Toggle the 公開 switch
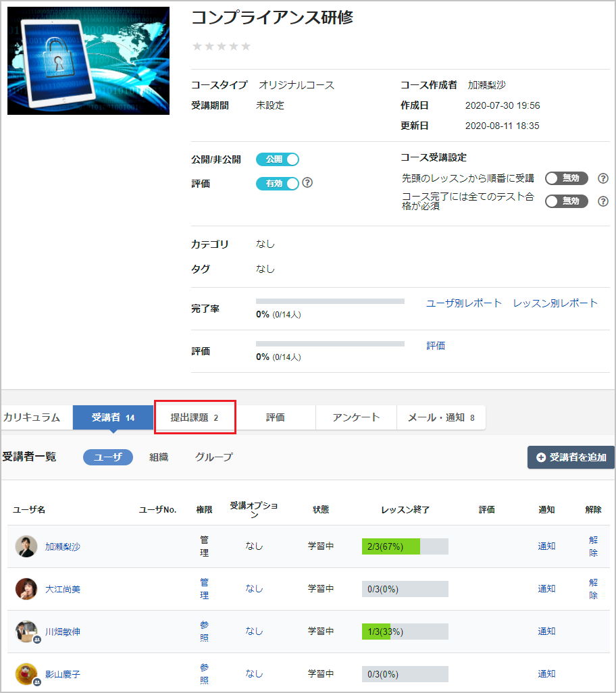616x693 pixels. pos(278,159)
